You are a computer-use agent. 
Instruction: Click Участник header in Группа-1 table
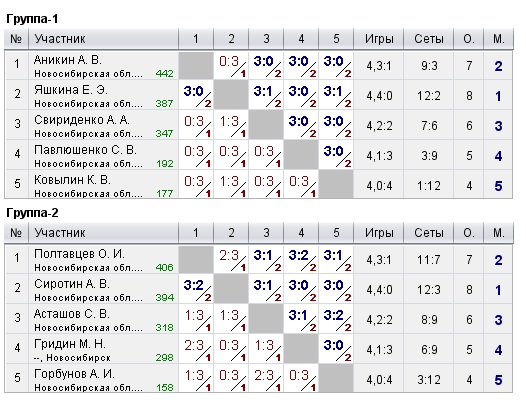pyautogui.click(x=60, y=39)
